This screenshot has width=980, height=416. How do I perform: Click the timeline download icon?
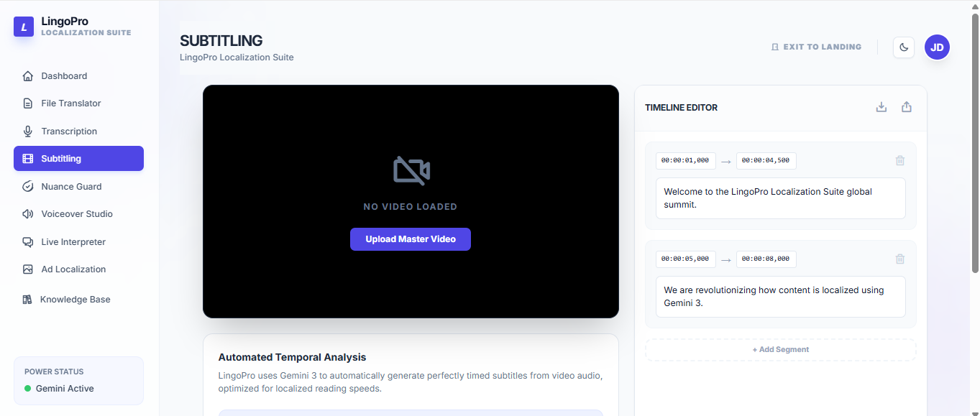[x=881, y=107]
